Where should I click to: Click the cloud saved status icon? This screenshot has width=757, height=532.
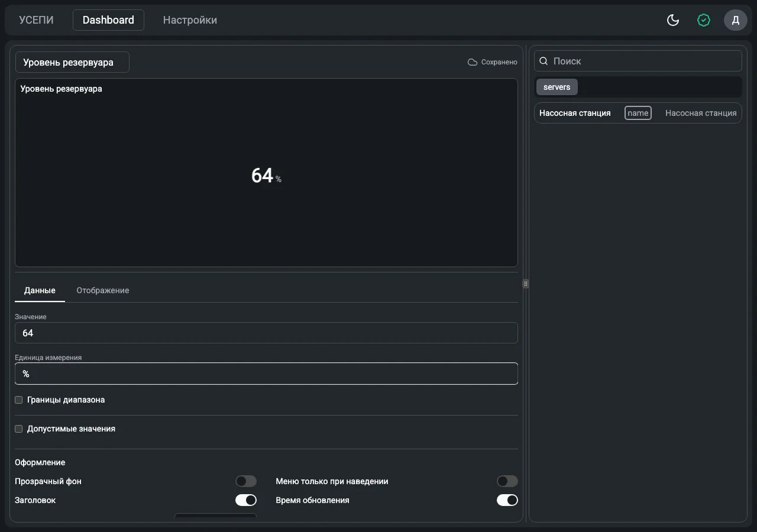coord(473,62)
